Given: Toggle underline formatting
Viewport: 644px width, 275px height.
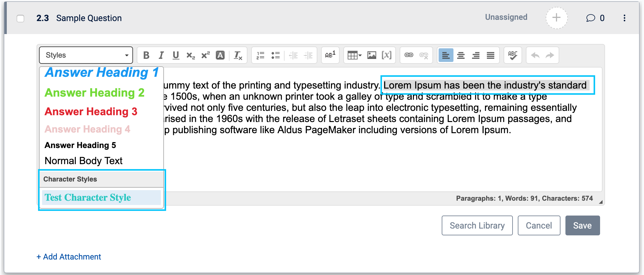Looking at the screenshot, I should (176, 55).
